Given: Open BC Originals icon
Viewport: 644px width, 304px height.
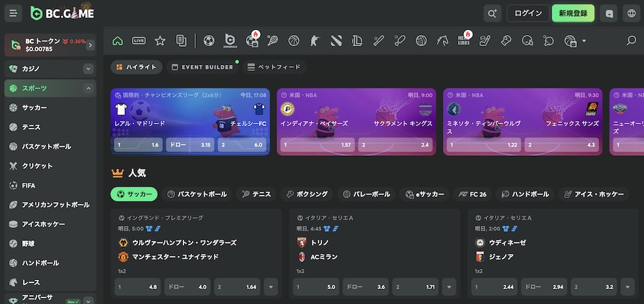Looking at the screenshot, I should coord(230,41).
